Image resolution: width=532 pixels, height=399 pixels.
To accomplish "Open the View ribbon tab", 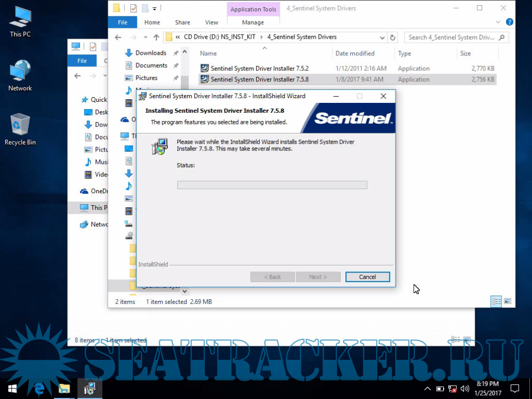I will 212,22.
